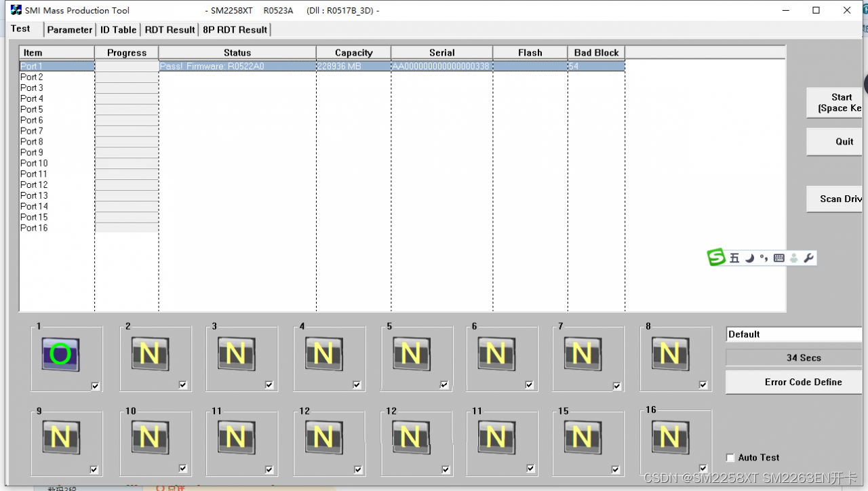Click the '34 Secs' elapsed time field
868x491 pixels.
pyautogui.click(x=794, y=357)
